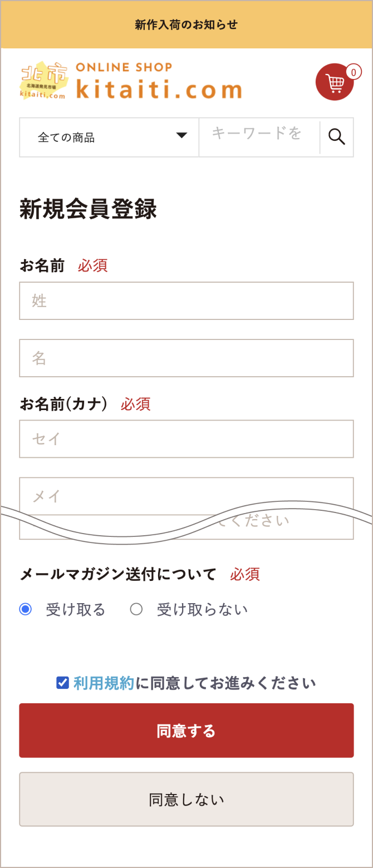Open the 全ての商品 category dropdown
373x868 pixels.
109,137
